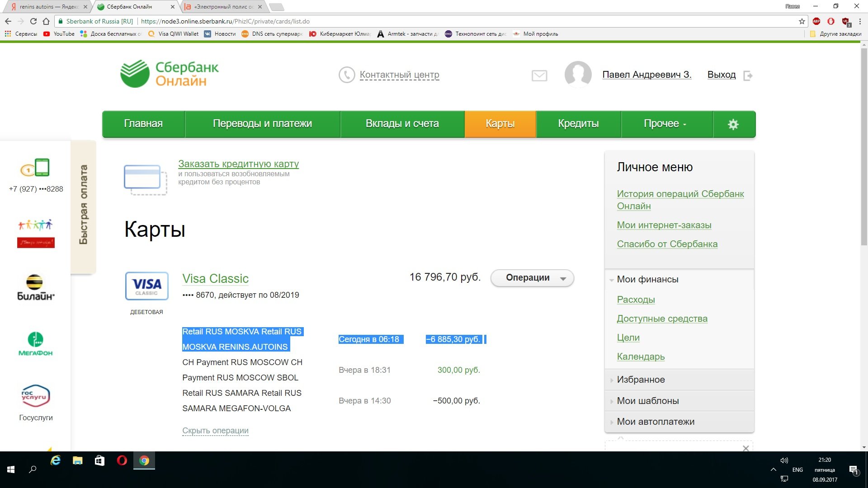Select the Beeline quick payment icon
The width and height of the screenshot is (868, 488).
tap(36, 287)
